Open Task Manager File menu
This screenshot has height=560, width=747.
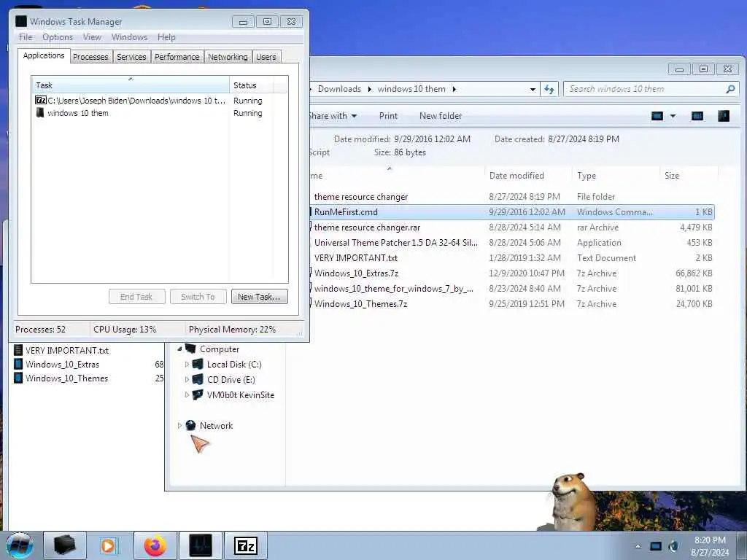click(26, 37)
